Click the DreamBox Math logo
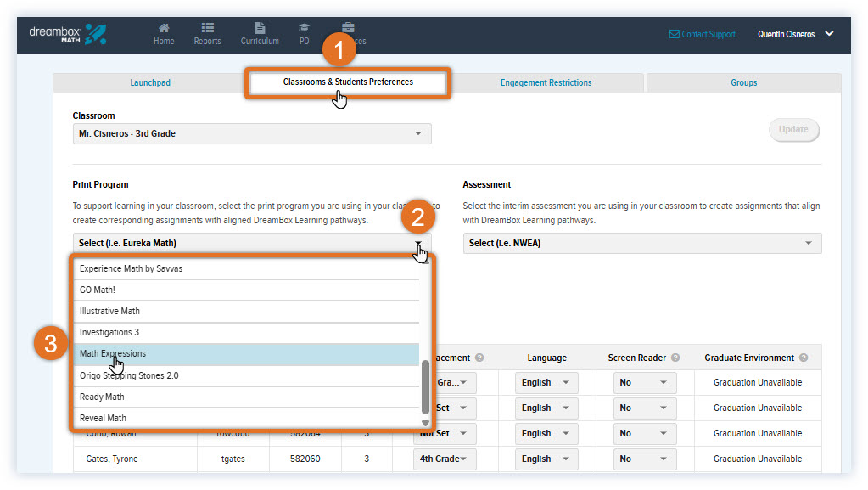 (x=68, y=34)
